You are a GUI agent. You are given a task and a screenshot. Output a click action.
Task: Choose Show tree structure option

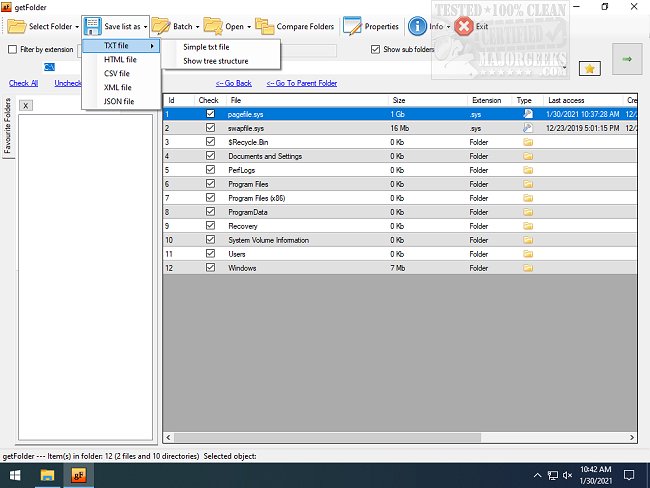(221, 61)
